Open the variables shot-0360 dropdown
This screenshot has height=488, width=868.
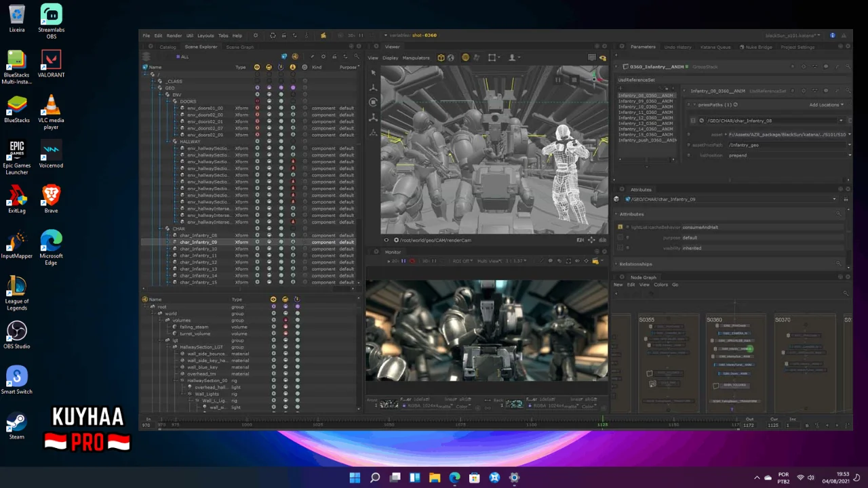click(x=411, y=35)
